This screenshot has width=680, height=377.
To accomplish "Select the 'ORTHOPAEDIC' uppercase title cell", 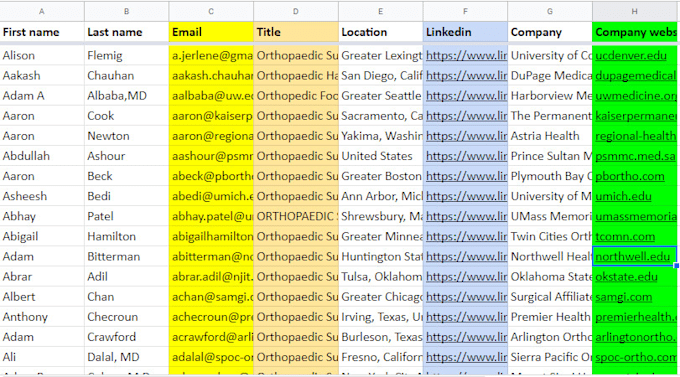I will (296, 216).
